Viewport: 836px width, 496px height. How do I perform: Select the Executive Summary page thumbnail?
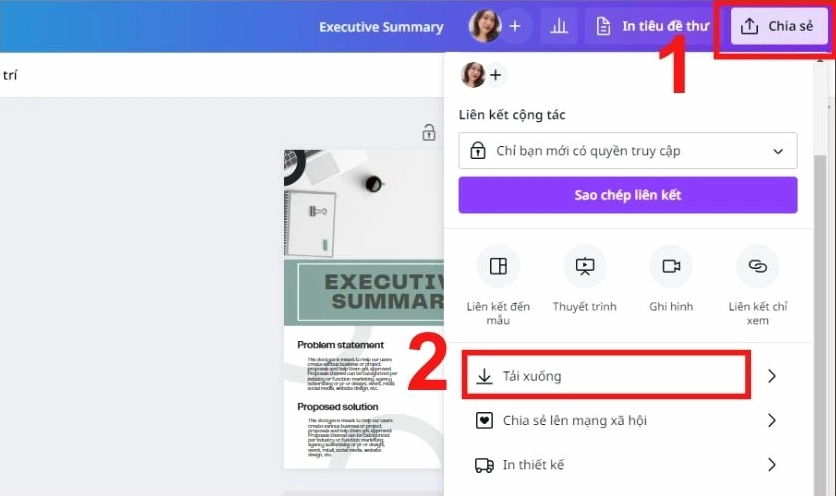click(x=363, y=308)
